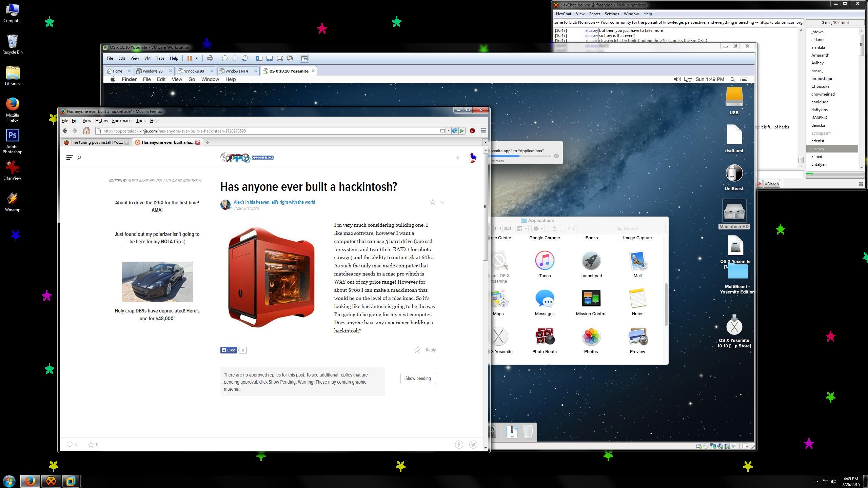Screen dimensions: 868x488
Task: Cancel the copy to Applications progress
Action: [556, 156]
